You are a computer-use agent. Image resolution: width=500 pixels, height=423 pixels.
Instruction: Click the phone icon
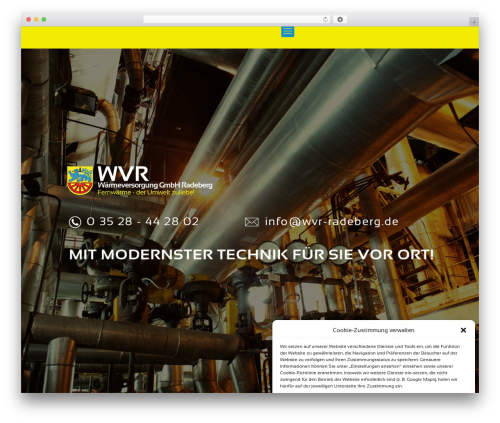(75, 222)
